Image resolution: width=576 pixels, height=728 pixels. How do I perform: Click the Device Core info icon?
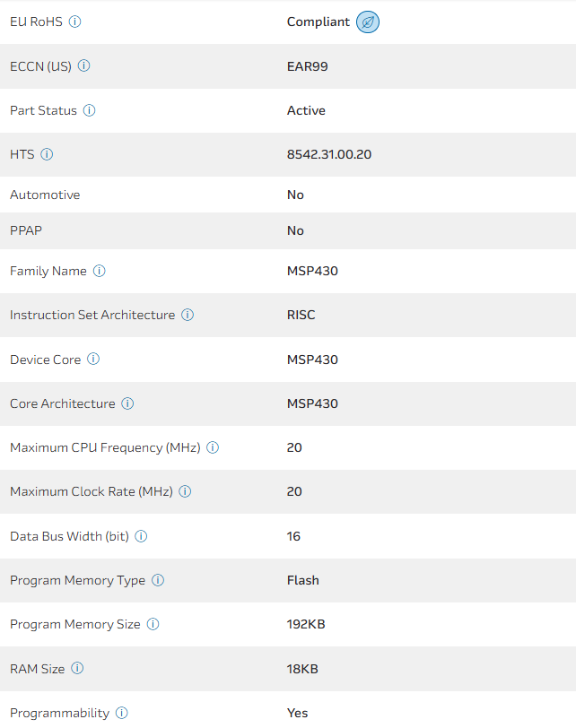click(93, 360)
